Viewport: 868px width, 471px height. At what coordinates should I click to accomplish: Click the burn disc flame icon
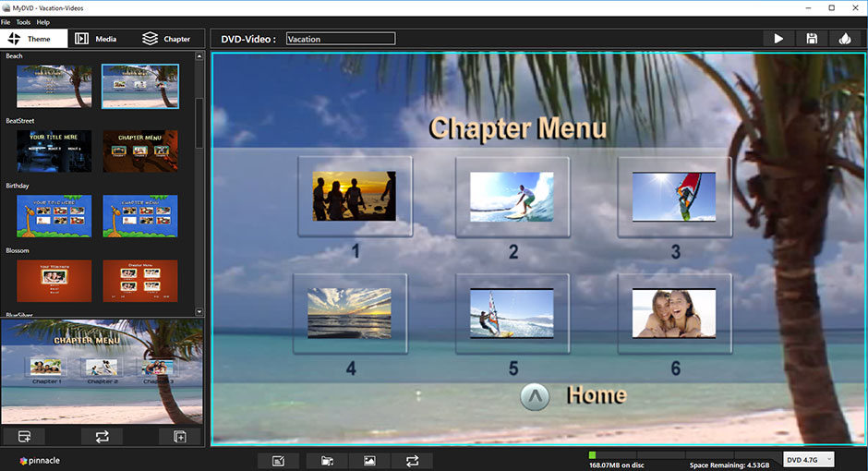(845, 39)
